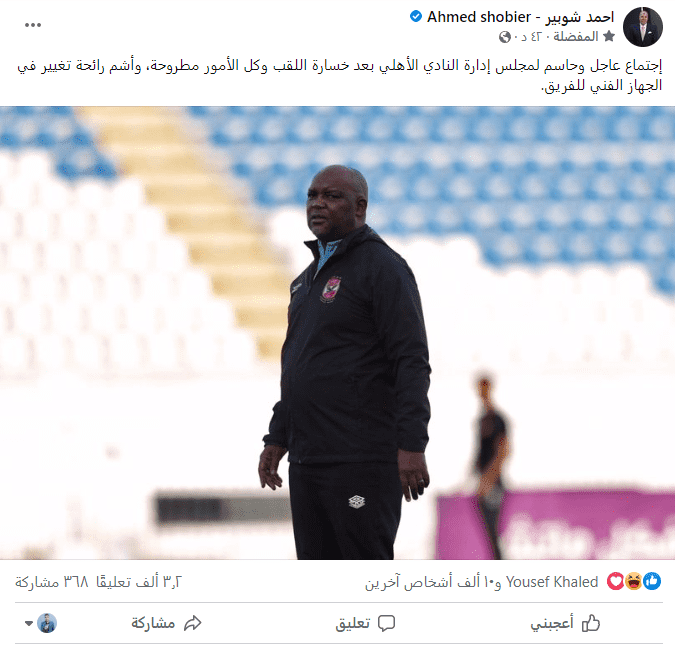Click the share arrow icon
Image resolution: width=675 pixels, height=647 pixels.
pos(192,623)
